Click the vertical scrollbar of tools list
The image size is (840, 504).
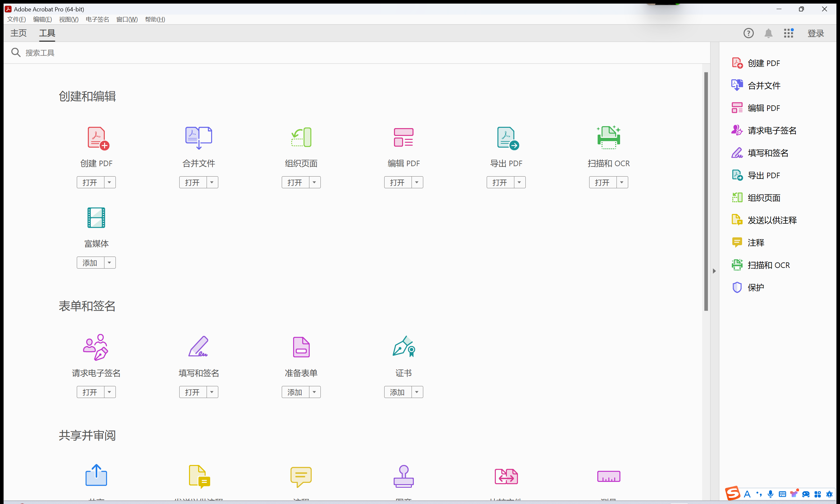[706, 190]
